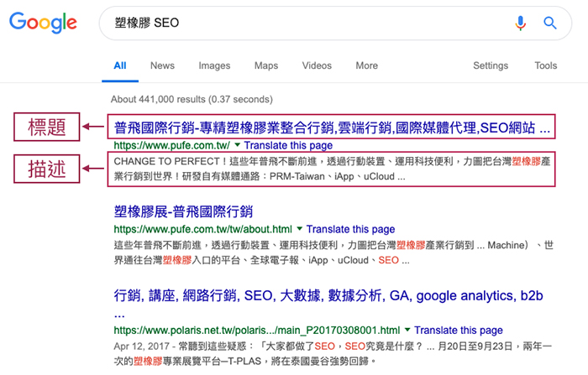Open the 塑橡膠展-普飛國際行銷 result
Screen dimensions: 588x375
pos(183,211)
